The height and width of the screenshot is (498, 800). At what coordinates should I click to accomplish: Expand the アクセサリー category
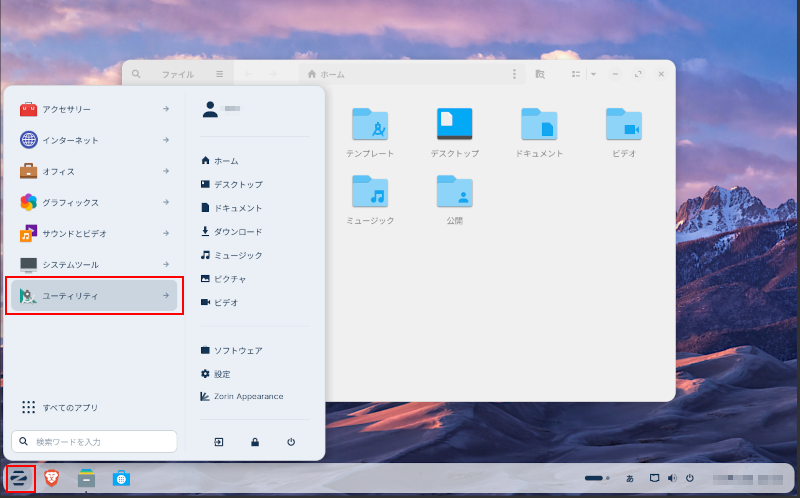[x=94, y=110]
